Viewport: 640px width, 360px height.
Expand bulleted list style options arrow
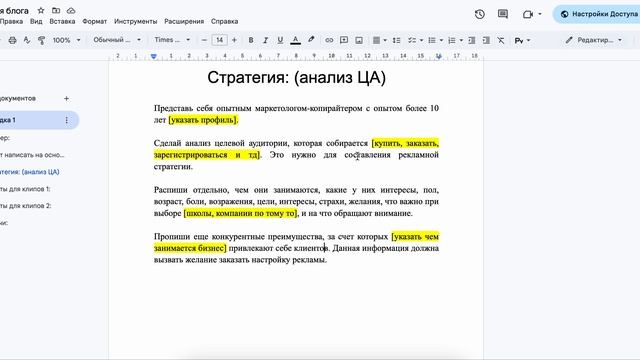point(441,40)
